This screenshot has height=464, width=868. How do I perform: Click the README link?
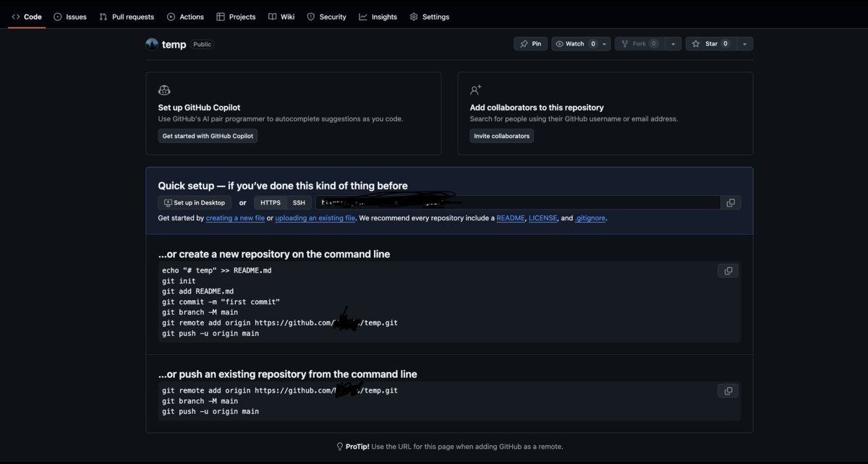[x=511, y=218]
